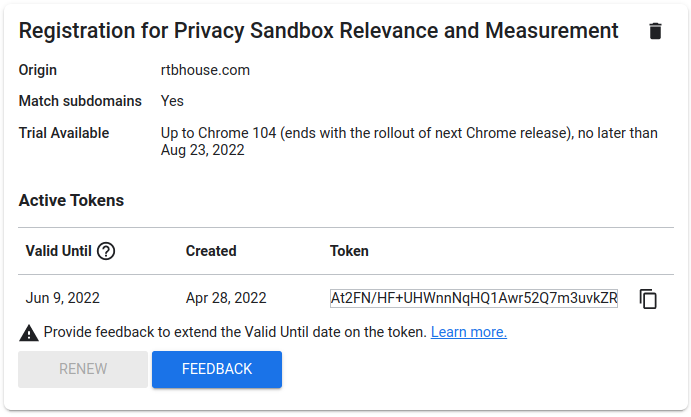Click the Match subdomains label
The width and height of the screenshot is (691, 417).
click(80, 101)
